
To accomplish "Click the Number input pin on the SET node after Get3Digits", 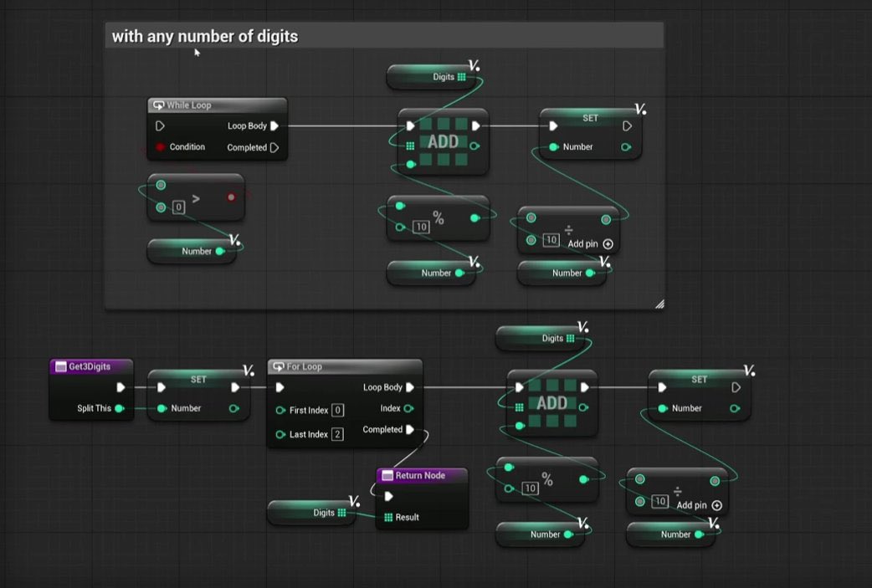I will 162,408.
